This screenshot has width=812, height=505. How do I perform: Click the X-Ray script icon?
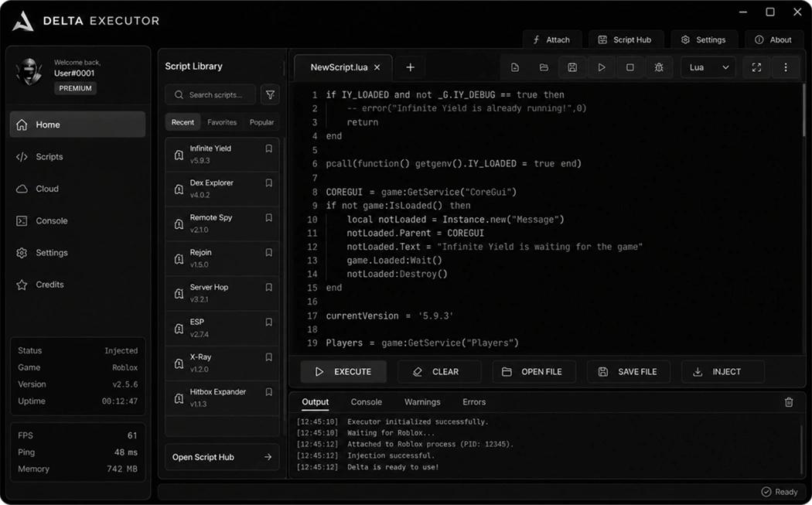[x=179, y=363]
